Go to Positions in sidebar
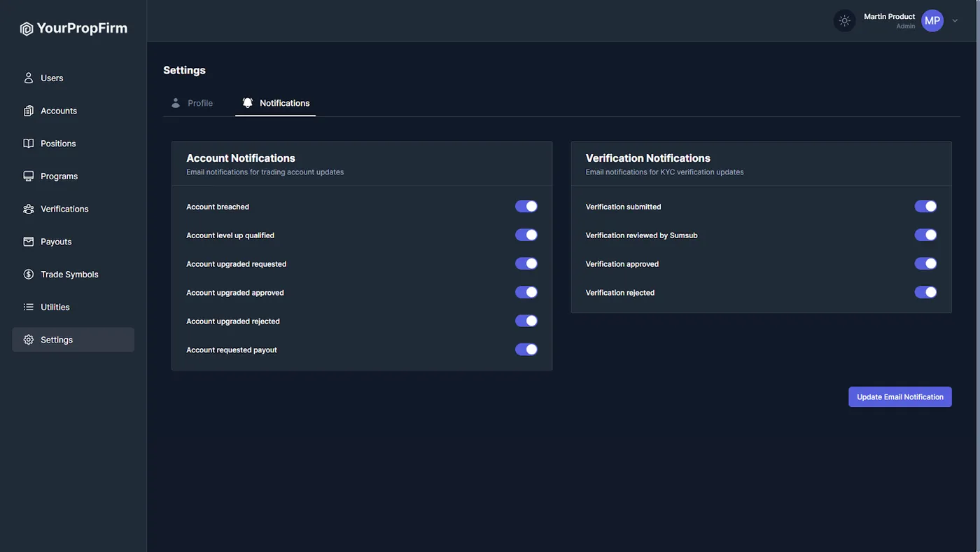 pos(73,144)
